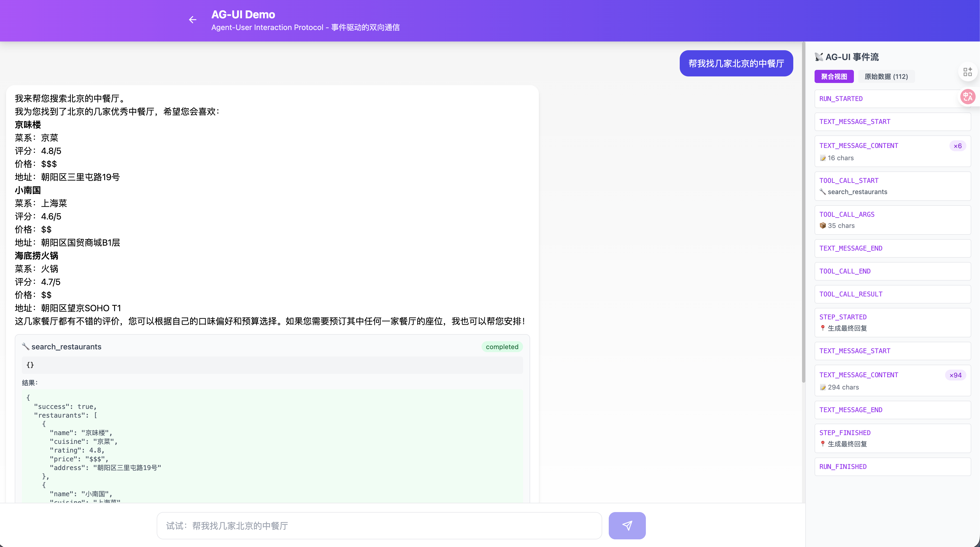
Task: Select the first TEXT_MESSAGE_START event
Action: pyautogui.click(x=892, y=122)
